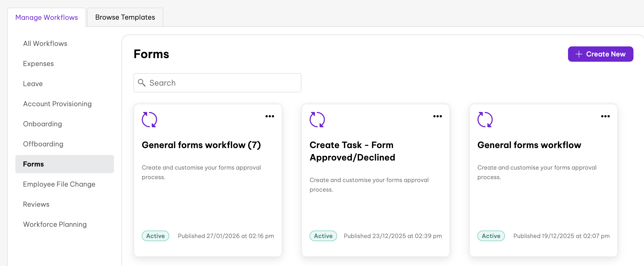Switch to Browse Templates tab
The width and height of the screenshot is (644, 266).
[x=125, y=17]
